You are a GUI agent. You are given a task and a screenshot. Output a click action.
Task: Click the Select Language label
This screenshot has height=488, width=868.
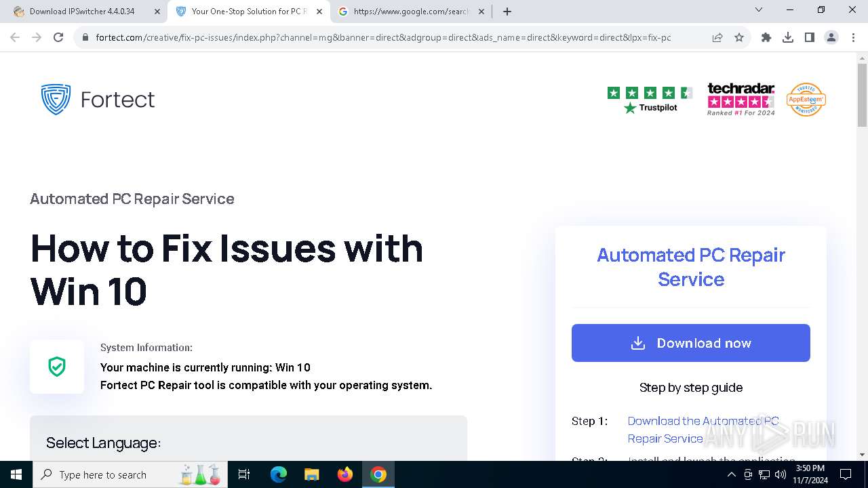tap(103, 443)
